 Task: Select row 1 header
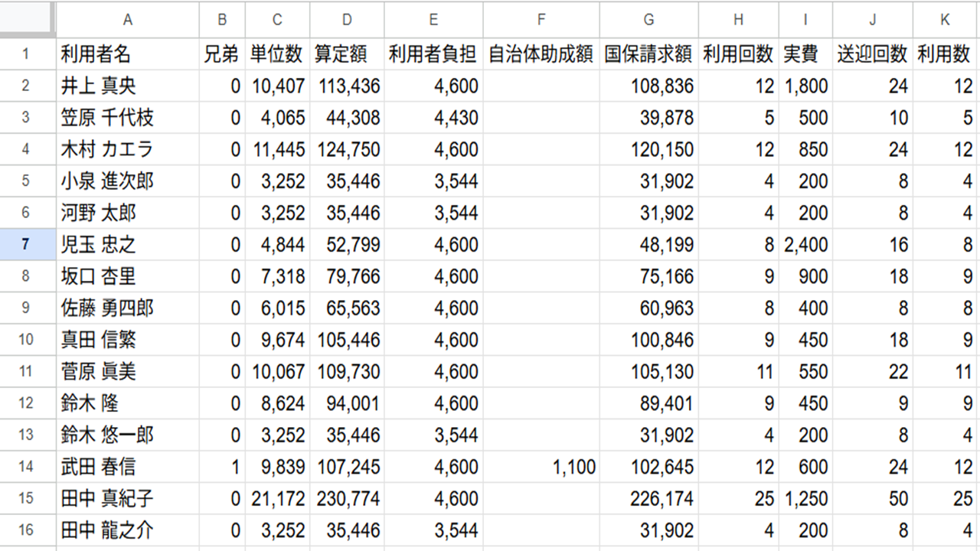(28, 54)
